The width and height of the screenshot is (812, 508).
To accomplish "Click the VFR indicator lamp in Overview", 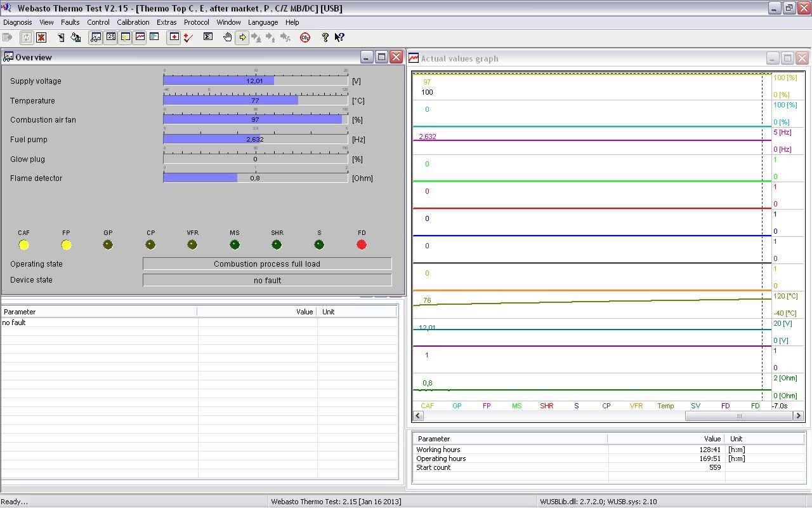I will [192, 244].
